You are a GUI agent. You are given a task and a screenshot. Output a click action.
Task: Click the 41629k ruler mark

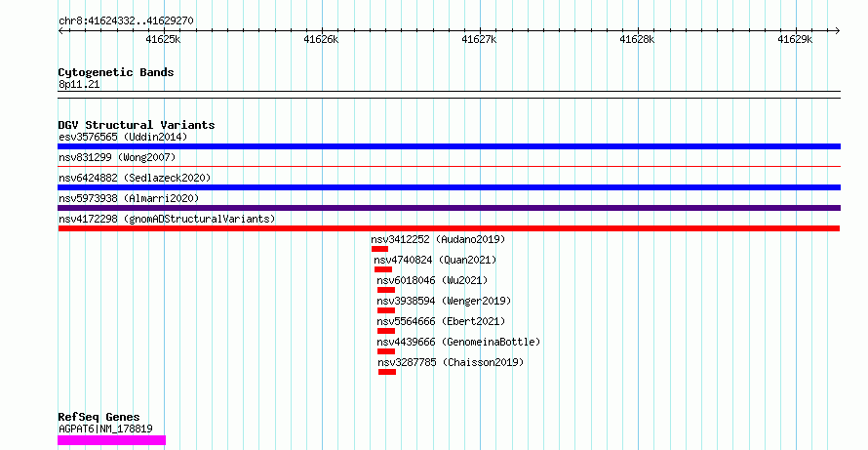pyautogui.click(x=795, y=39)
